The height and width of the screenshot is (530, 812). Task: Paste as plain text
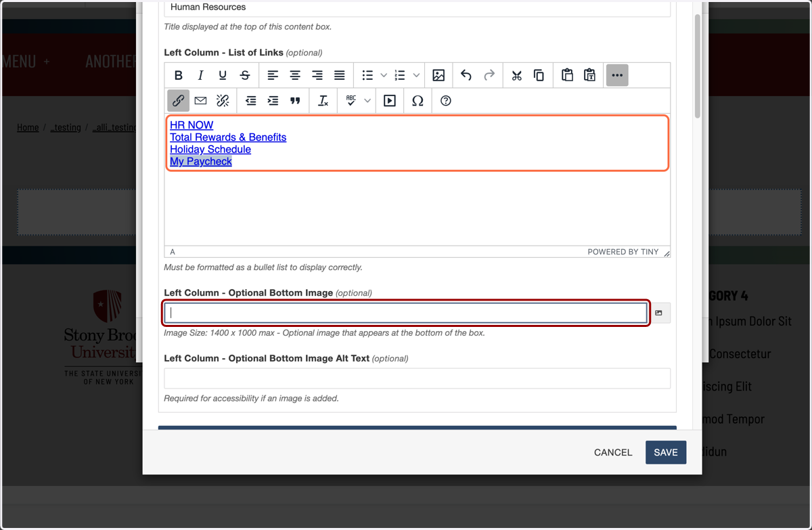(589, 75)
